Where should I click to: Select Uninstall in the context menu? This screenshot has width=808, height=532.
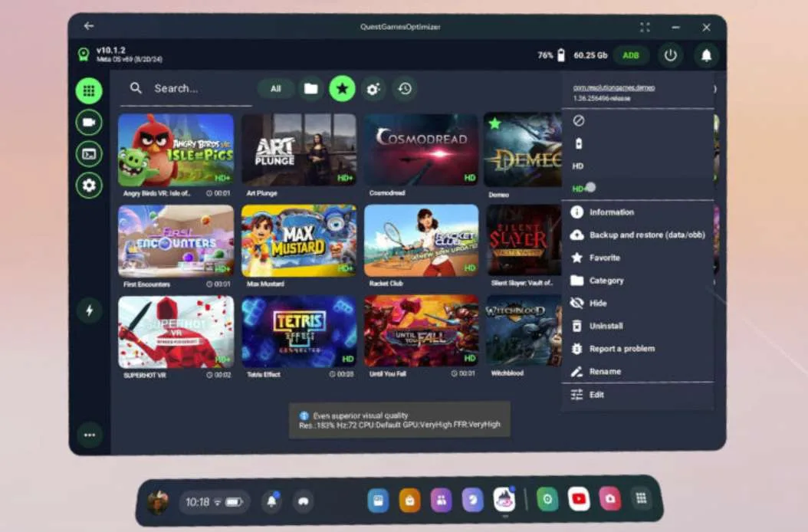click(638, 326)
